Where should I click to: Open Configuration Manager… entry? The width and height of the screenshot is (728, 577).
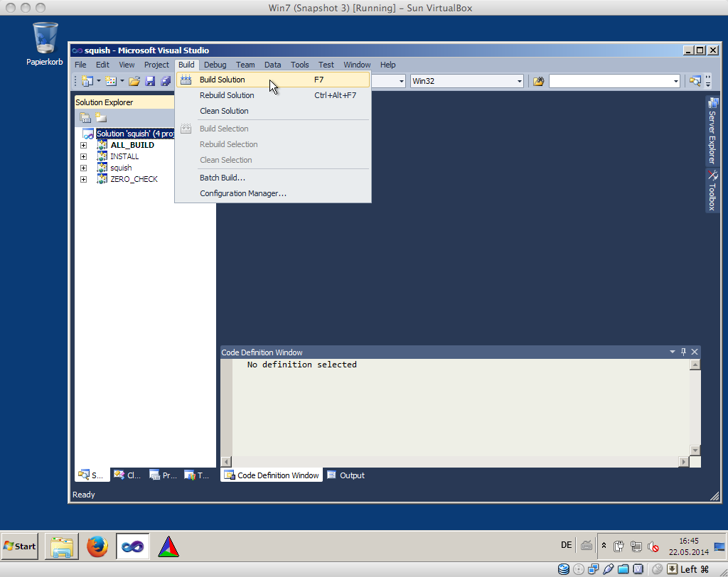(273, 193)
